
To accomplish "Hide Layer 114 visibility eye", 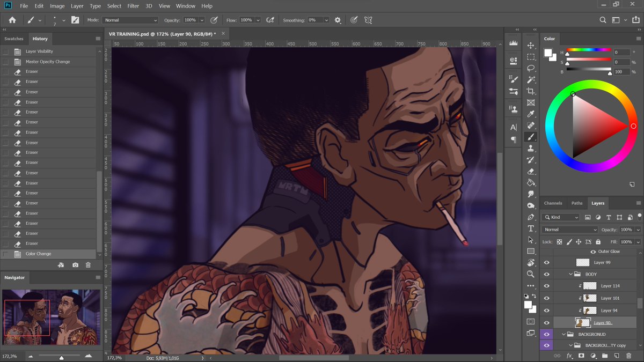I will pyautogui.click(x=546, y=286).
